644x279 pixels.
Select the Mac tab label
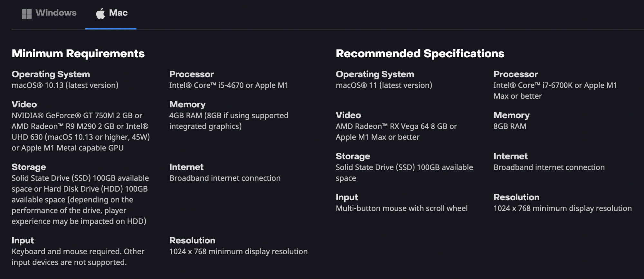click(118, 13)
